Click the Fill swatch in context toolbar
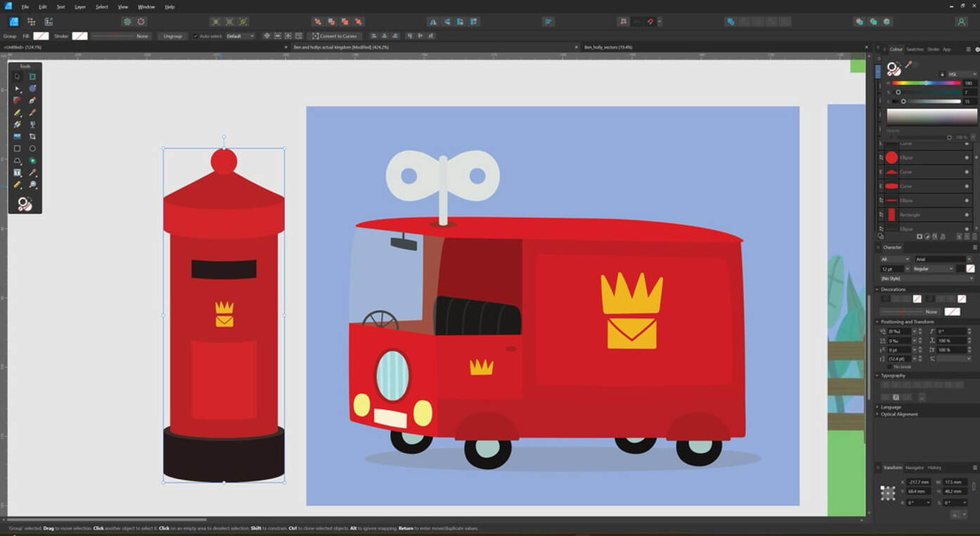 (x=41, y=36)
